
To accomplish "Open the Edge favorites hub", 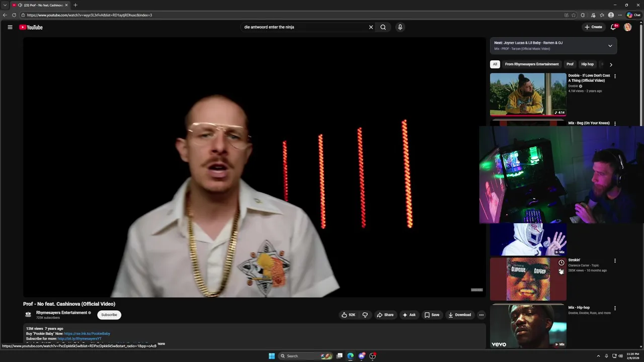I will (x=602, y=15).
